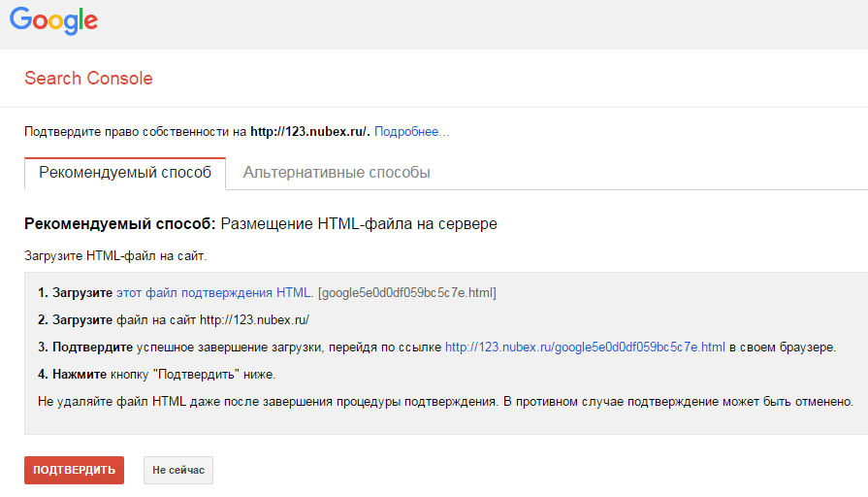
Task: Click the warning text Не удаляйте файл HTML
Action: [x=112, y=402]
